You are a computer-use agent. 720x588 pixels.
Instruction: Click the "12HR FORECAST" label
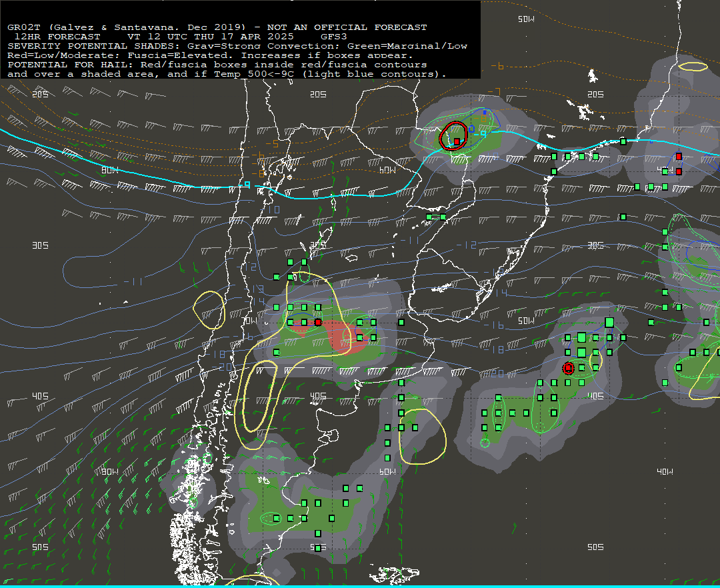57,37
